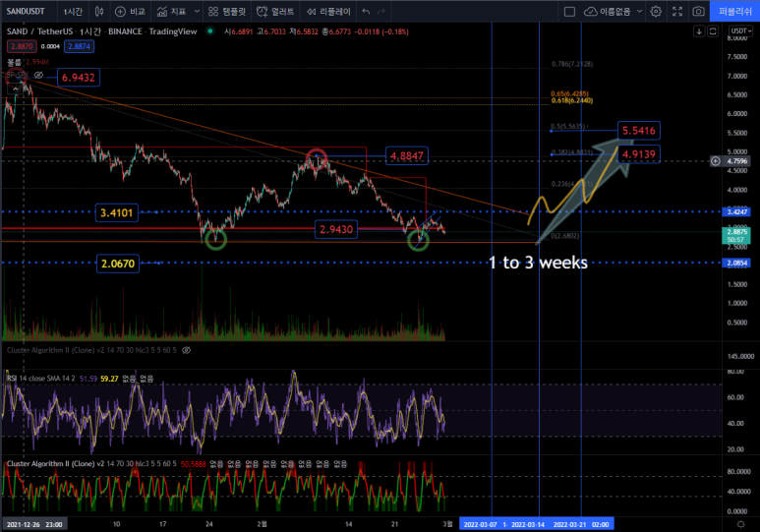The image size is (760, 532).
Task: Redo the last chart action
Action: pyautogui.click(x=381, y=11)
